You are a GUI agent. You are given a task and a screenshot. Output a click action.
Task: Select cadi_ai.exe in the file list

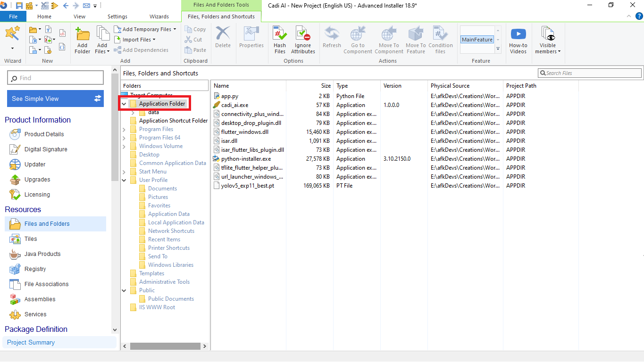tap(234, 105)
